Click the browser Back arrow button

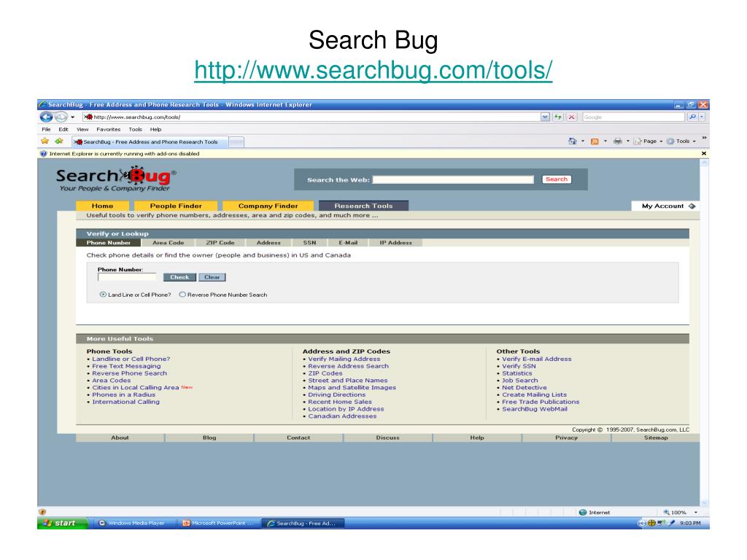46,117
